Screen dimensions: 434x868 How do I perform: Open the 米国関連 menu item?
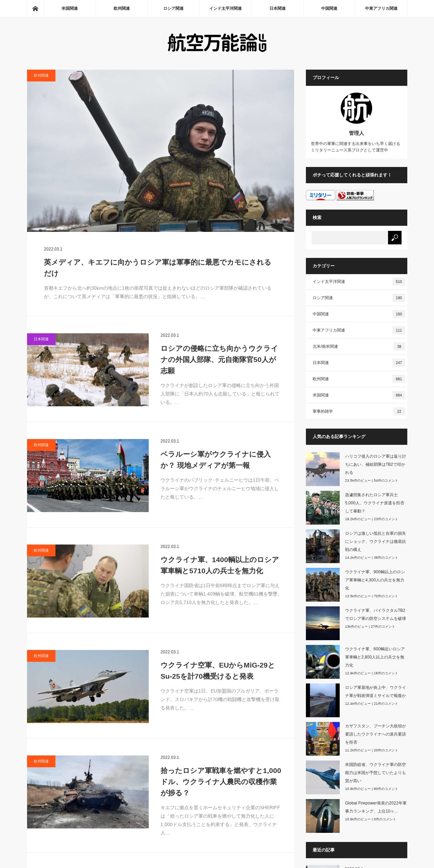point(70,8)
